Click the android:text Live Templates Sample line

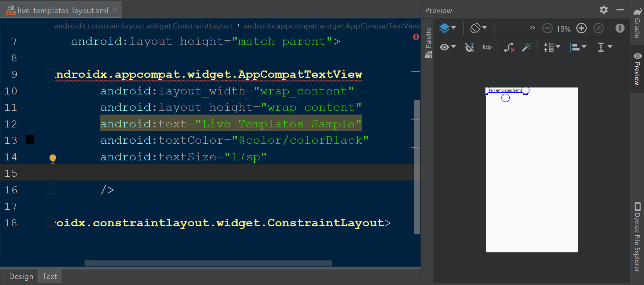click(231, 124)
